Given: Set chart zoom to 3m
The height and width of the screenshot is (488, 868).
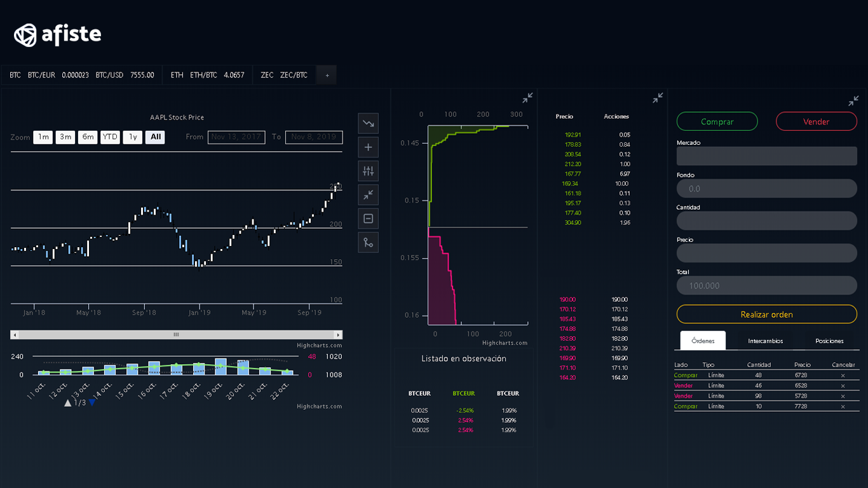Looking at the screenshot, I should 65,137.
